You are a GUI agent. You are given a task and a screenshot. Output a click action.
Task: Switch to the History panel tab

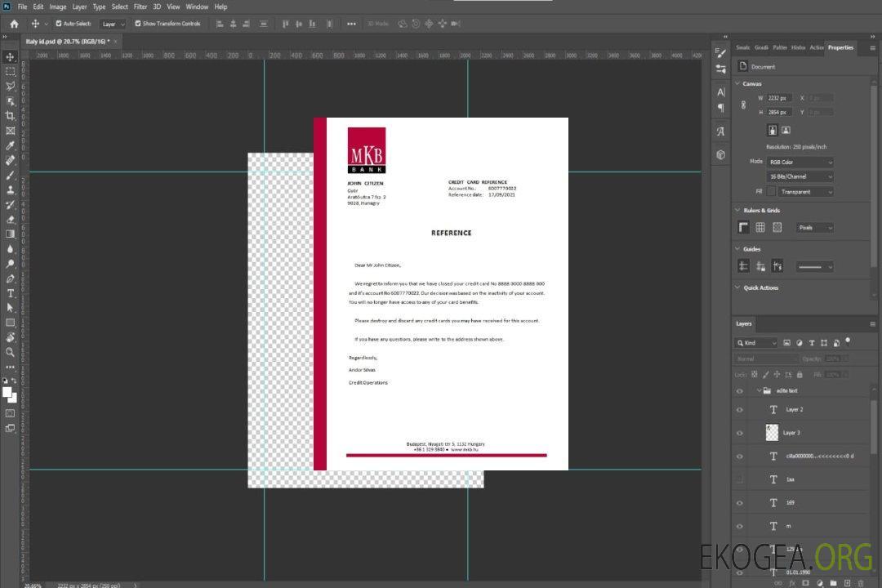(798, 47)
